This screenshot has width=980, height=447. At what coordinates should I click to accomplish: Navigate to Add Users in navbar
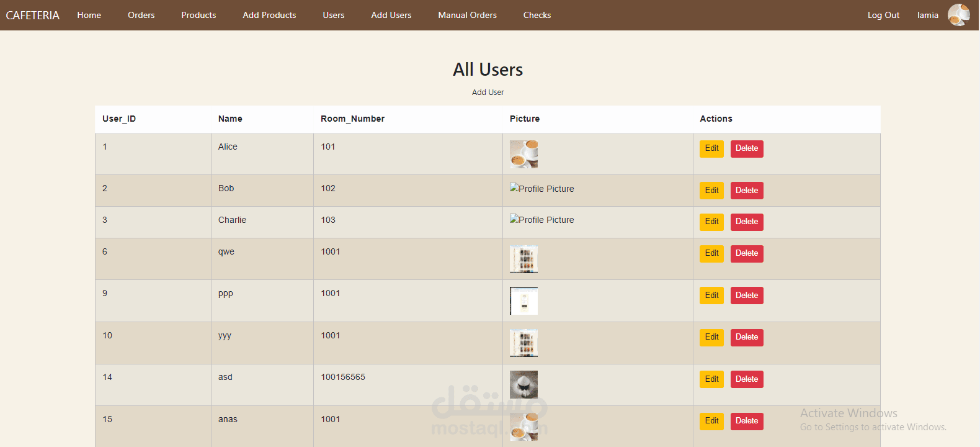tap(391, 15)
